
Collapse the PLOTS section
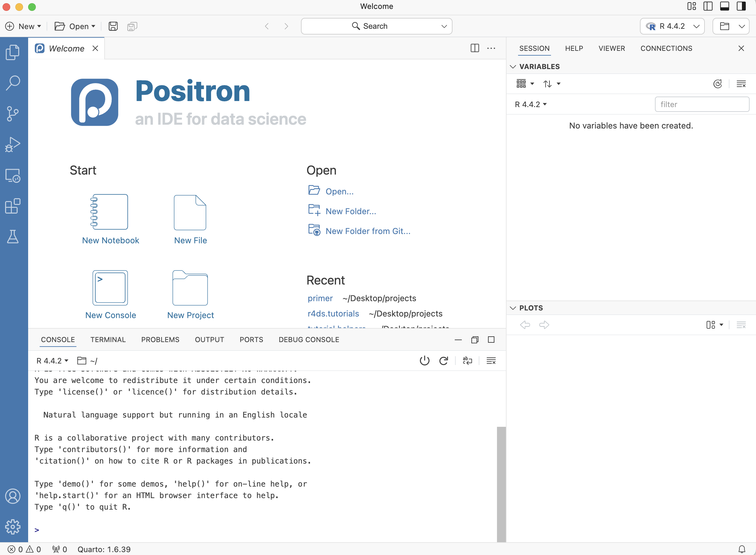click(x=513, y=308)
